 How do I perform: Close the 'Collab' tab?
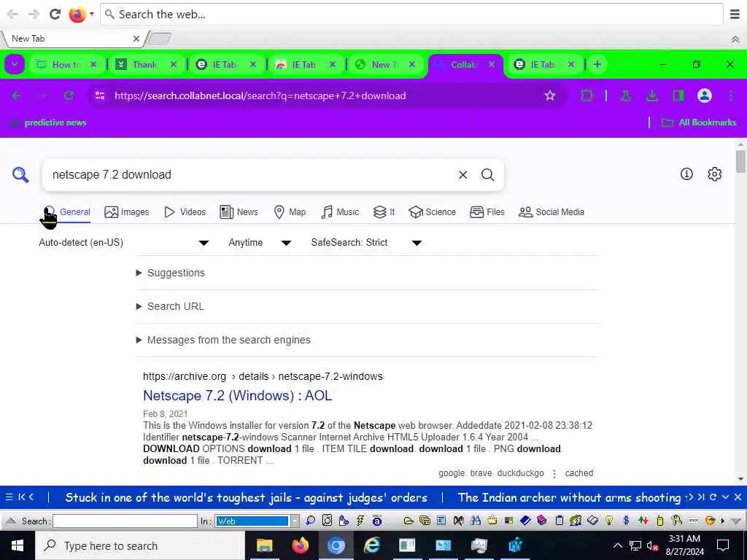coord(492,64)
